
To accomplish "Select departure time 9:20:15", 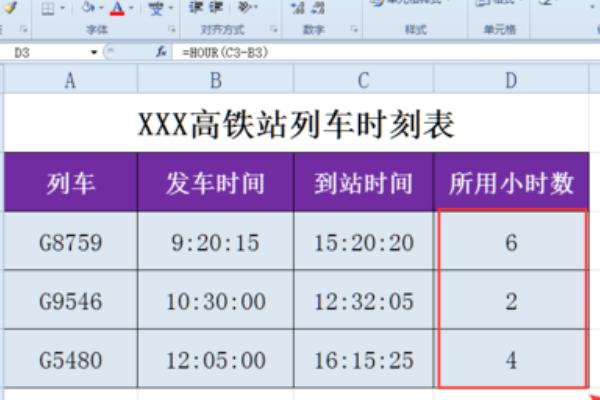I will click(216, 241).
